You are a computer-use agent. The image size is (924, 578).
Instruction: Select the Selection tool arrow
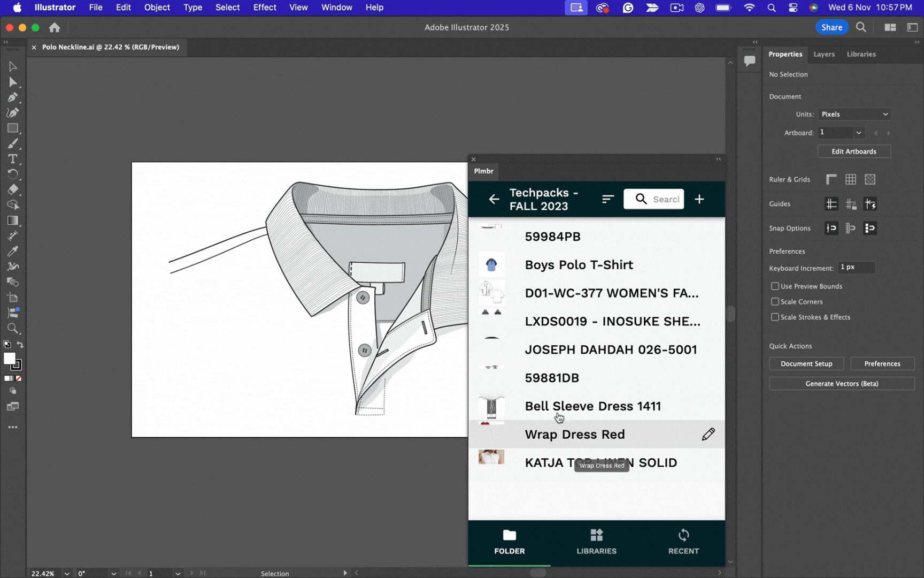pos(13,66)
